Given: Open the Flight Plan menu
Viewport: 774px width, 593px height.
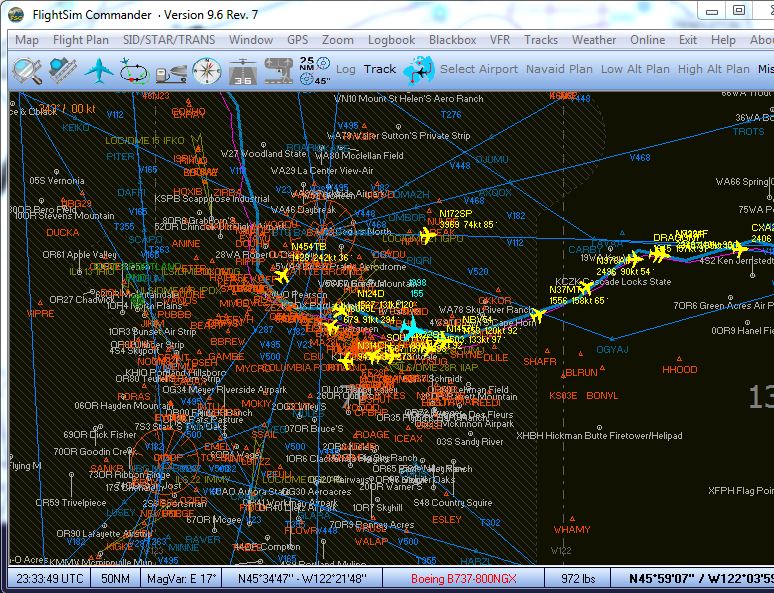Looking at the screenshot, I should pyautogui.click(x=81, y=40).
